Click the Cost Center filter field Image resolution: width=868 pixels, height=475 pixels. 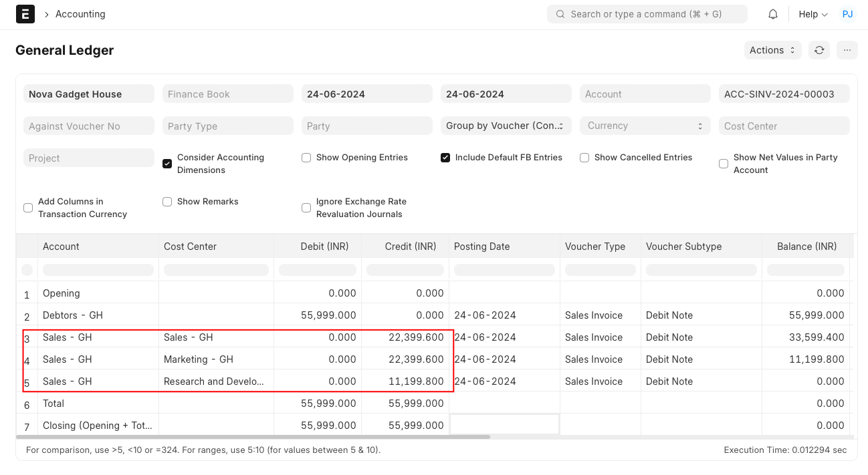[784, 126]
